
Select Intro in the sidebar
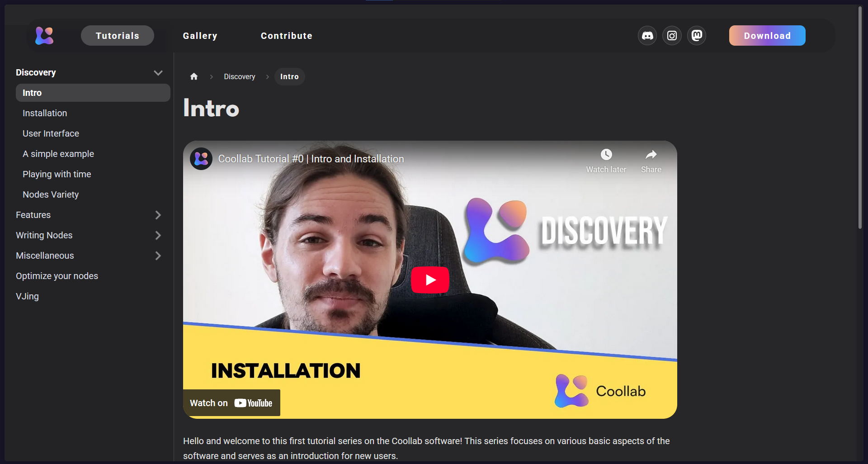(x=93, y=93)
